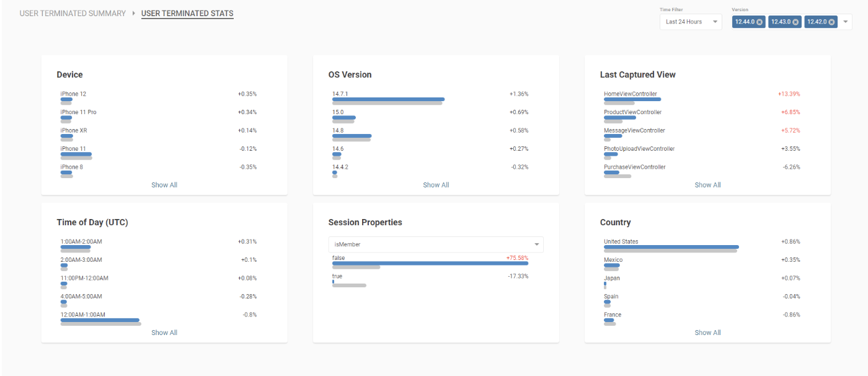This screenshot has width=868, height=376.
Task: Remove the 12.43.0 version chip
Action: (795, 22)
